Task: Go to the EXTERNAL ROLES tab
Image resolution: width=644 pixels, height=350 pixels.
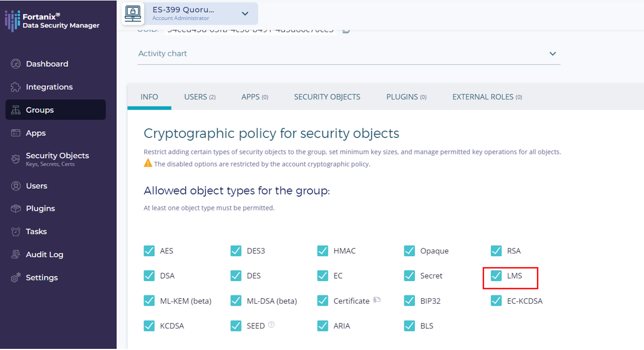Action: 487,97
